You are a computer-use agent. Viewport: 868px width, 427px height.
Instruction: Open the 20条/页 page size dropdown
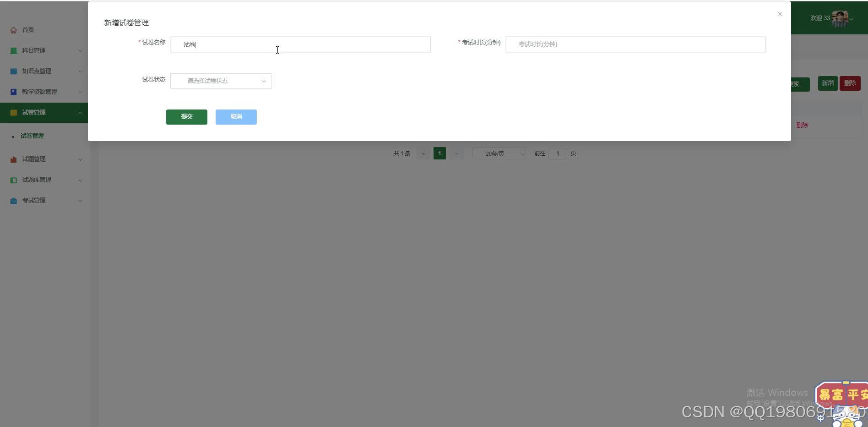tap(499, 153)
